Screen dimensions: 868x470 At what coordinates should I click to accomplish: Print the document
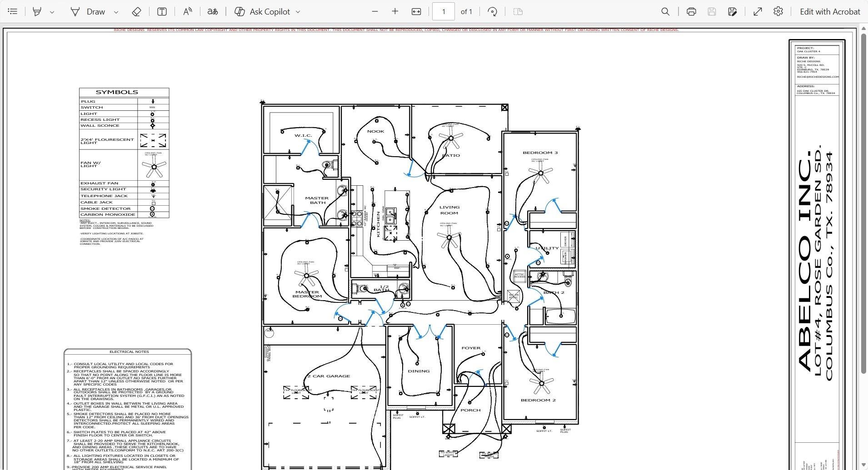pos(691,12)
